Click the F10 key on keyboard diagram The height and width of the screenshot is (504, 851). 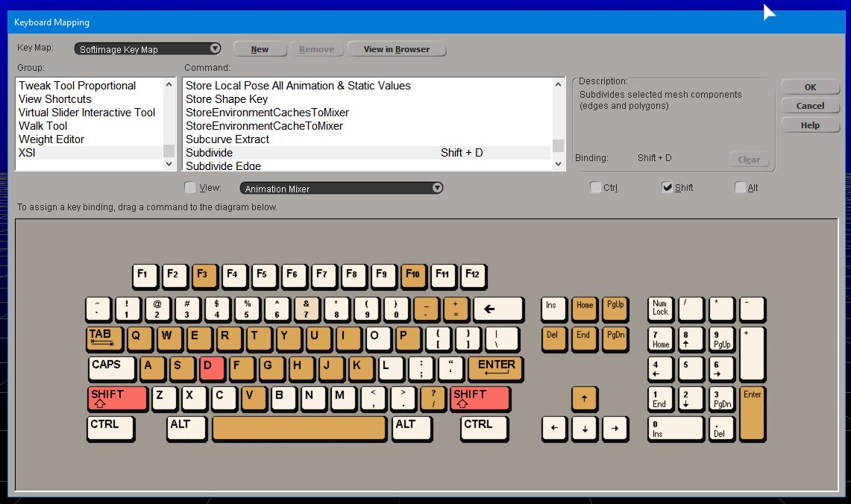point(414,276)
